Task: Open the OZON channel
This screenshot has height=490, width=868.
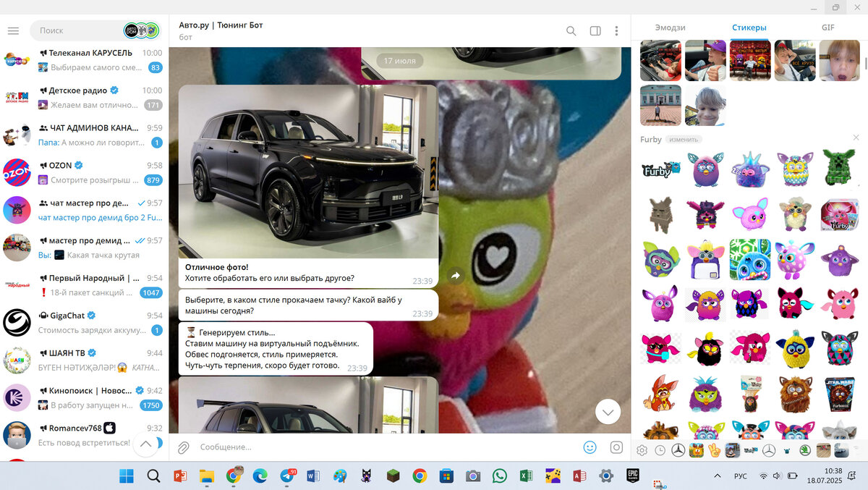Action: 84,172
